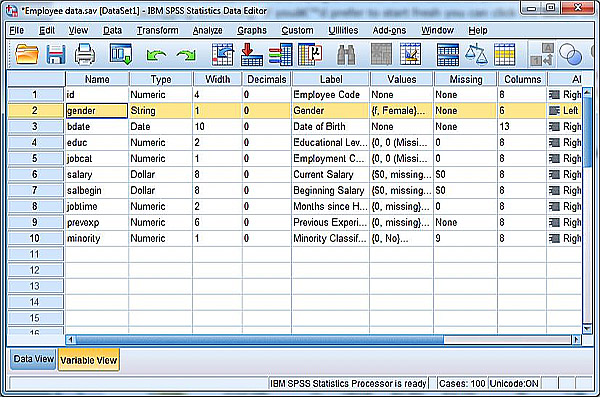Click the Go to variable icon

tap(251, 54)
